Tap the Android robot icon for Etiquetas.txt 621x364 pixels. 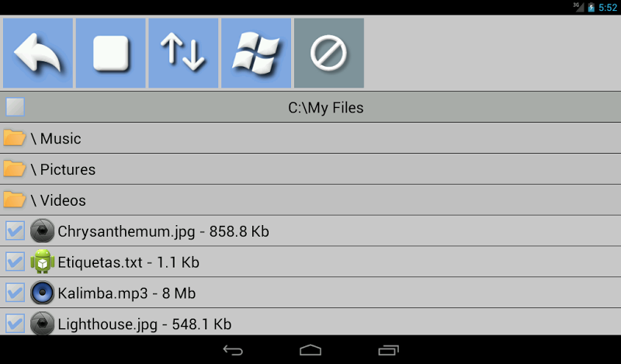pos(42,262)
